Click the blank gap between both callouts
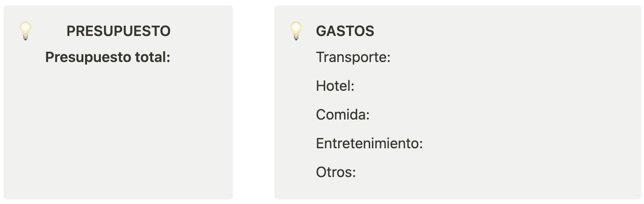 pyautogui.click(x=254, y=102)
